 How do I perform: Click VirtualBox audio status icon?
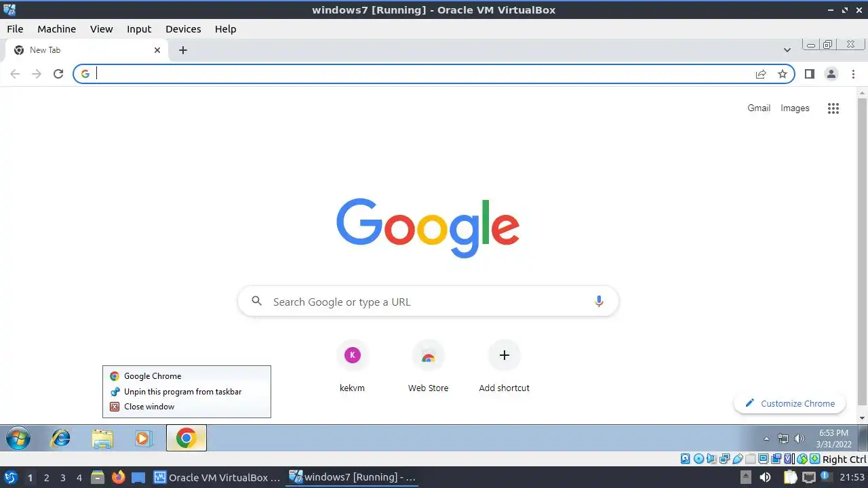[711, 459]
